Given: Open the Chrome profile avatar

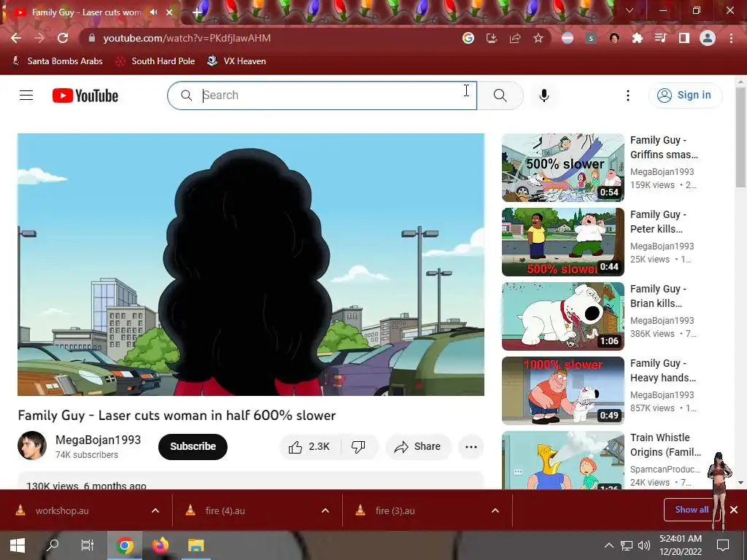Looking at the screenshot, I should click(708, 38).
